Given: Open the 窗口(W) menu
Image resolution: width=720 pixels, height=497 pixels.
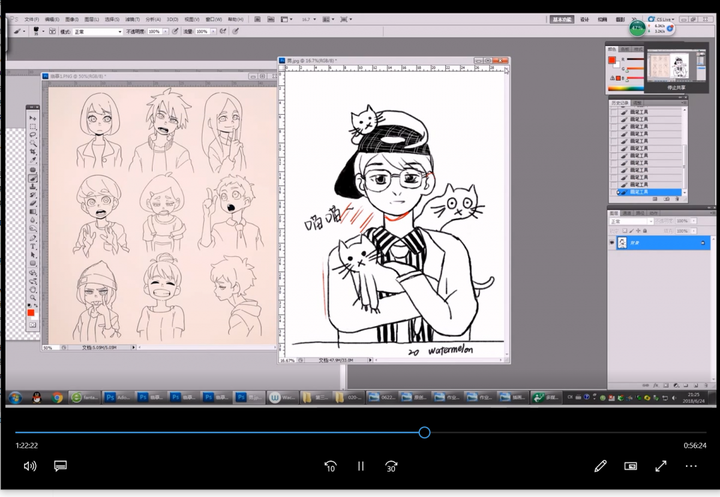Looking at the screenshot, I should tap(214, 19).
